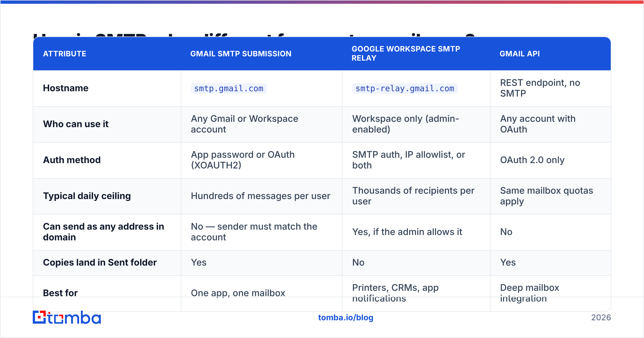Click the smtp.gmail.com code value
This screenshot has width=644, height=338.
(x=229, y=88)
